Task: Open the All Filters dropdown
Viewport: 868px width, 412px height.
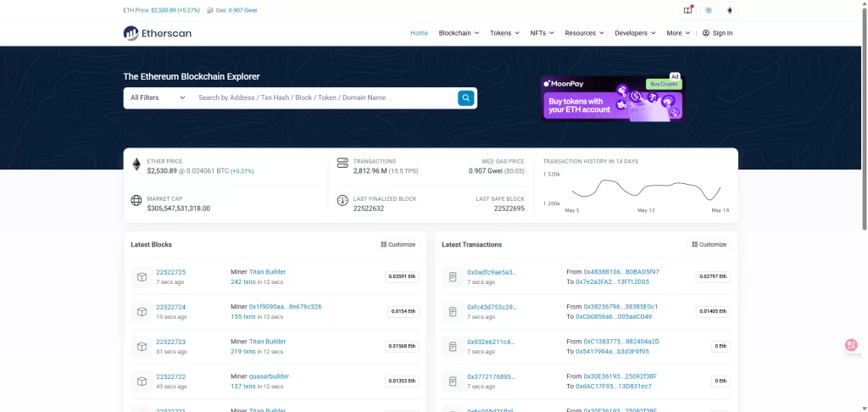Action: [158, 98]
